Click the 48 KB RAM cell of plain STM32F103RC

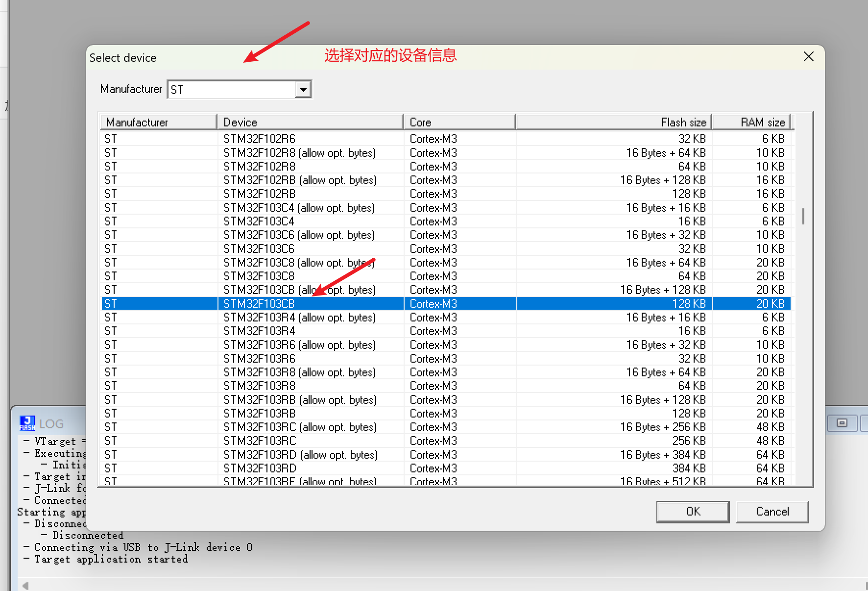[751, 441]
